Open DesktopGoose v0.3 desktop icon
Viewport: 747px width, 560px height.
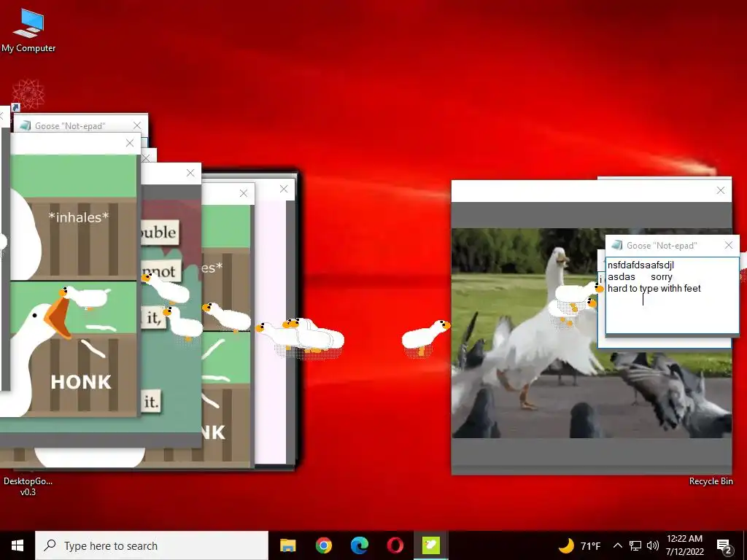click(x=28, y=486)
